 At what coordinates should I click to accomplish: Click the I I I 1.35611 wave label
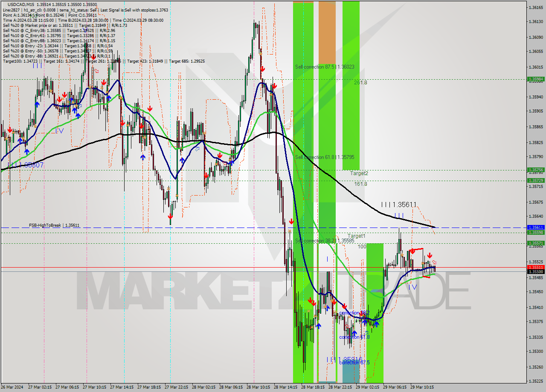click(x=399, y=205)
